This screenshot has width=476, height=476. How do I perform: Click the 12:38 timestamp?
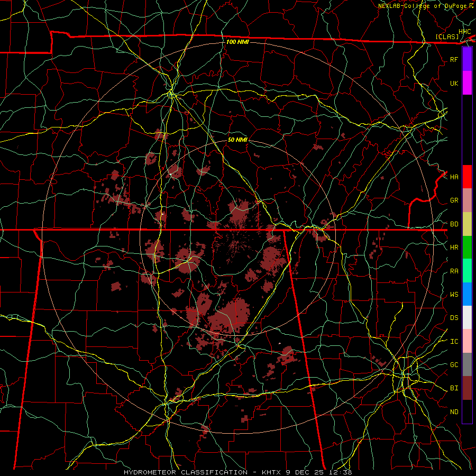tap(341, 472)
